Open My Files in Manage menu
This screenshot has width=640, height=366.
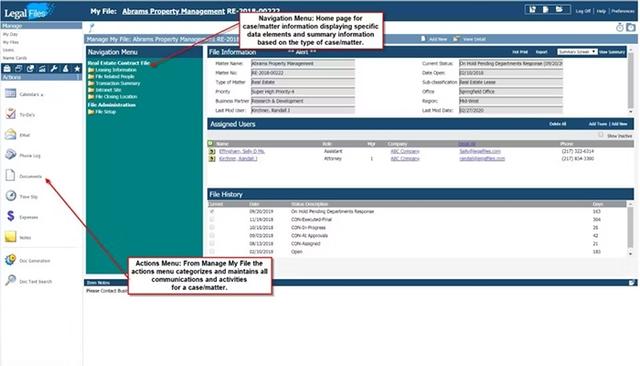11,42
